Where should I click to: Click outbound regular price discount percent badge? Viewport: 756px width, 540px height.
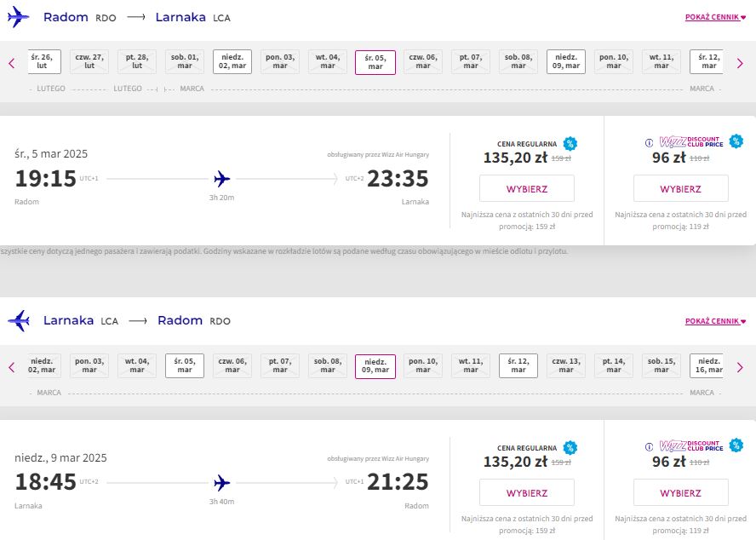[x=570, y=143]
